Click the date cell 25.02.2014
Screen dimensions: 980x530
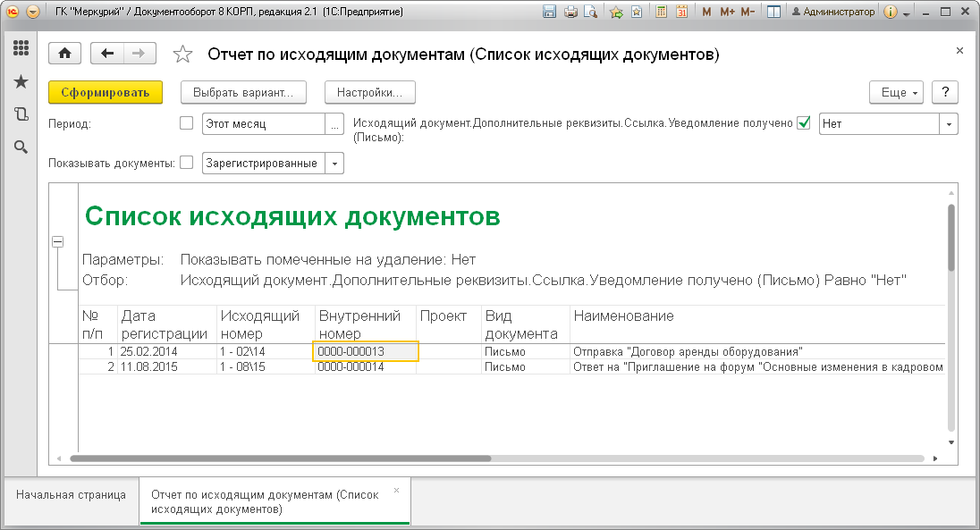[x=167, y=351]
